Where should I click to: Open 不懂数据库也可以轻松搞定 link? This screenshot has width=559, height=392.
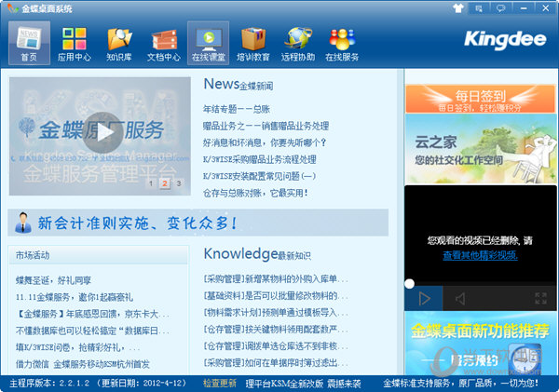92,331
